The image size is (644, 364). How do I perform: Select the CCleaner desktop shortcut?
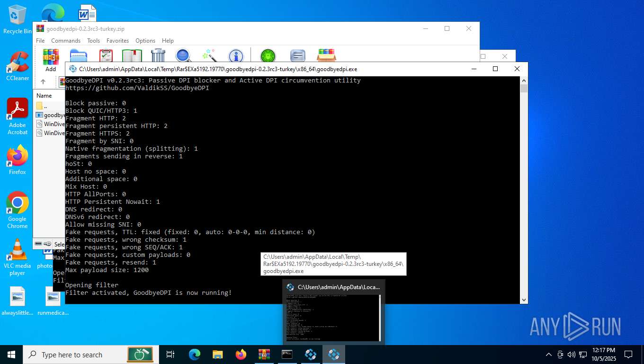pos(18,66)
